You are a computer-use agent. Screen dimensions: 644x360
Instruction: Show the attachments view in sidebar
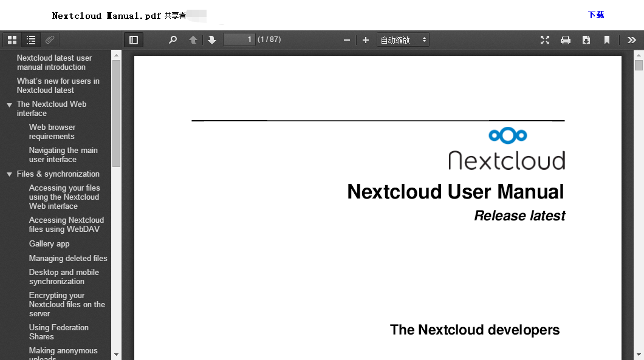[50, 40]
